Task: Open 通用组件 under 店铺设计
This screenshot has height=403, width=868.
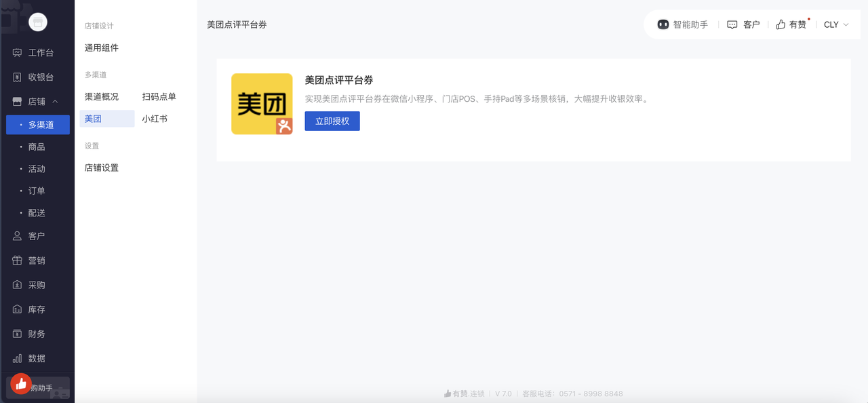Action: point(102,48)
